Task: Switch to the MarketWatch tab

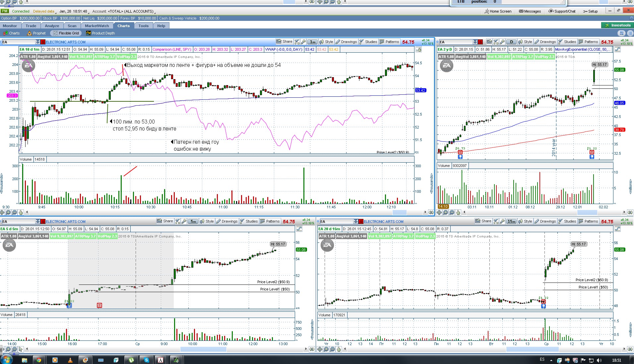Action: coord(97,26)
